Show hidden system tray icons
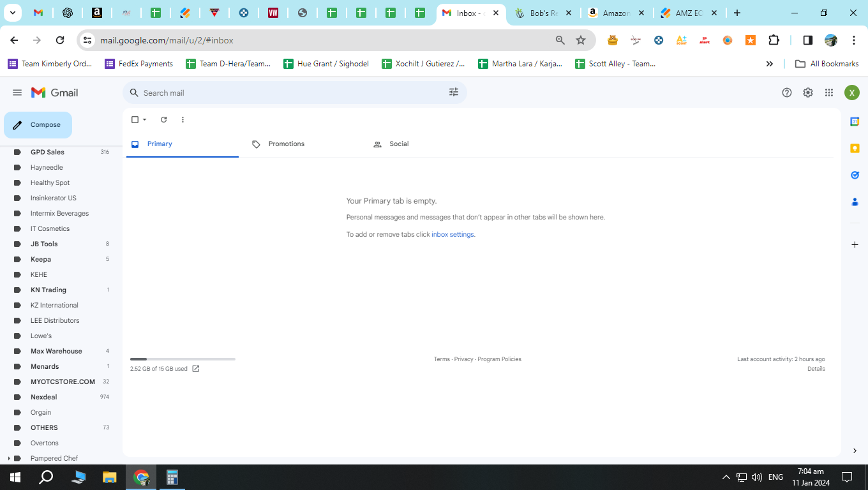The width and height of the screenshot is (868, 490). (726, 477)
